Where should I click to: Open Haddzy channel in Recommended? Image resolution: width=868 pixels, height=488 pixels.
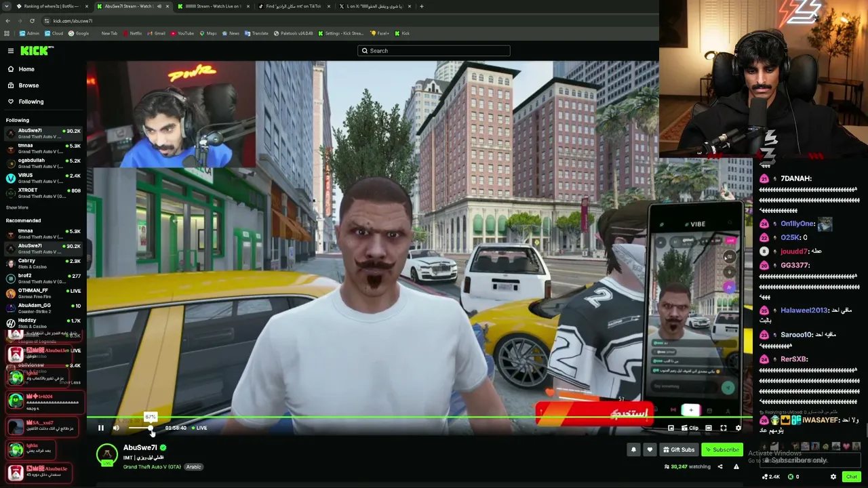click(43, 323)
